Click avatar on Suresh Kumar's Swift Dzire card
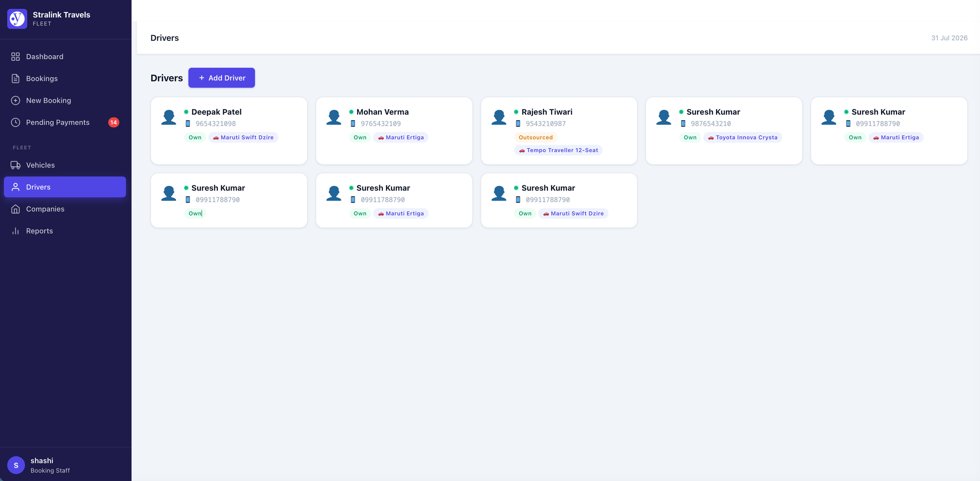 [x=499, y=193]
